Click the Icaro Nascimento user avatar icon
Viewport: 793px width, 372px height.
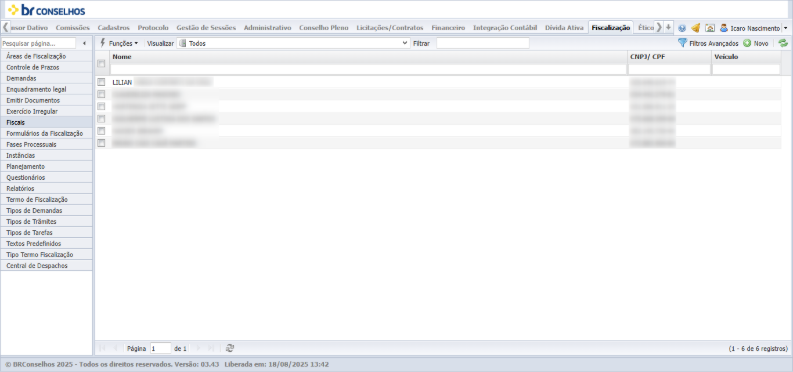724,28
